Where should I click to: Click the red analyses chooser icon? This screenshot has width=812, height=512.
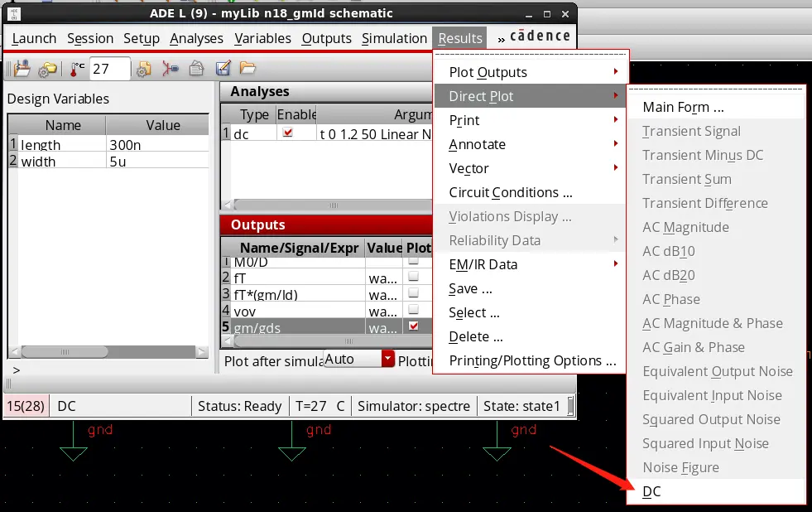click(170, 69)
